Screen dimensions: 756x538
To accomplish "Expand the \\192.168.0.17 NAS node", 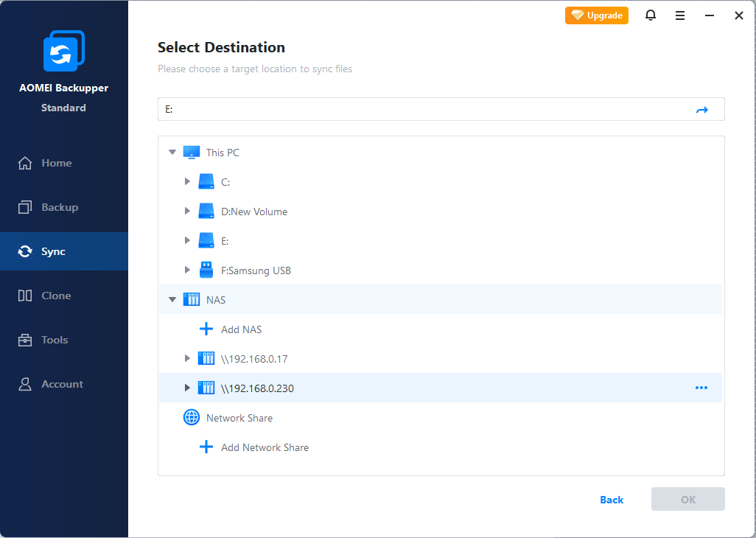I will (187, 359).
